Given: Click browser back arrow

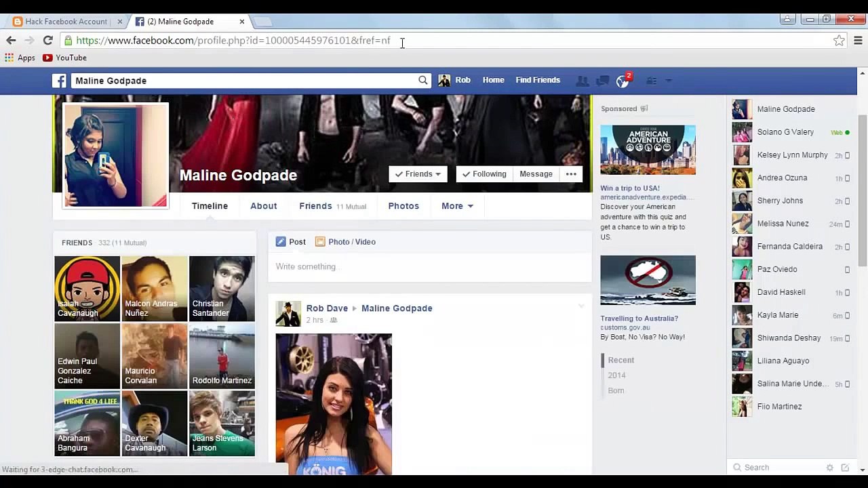Looking at the screenshot, I should (x=11, y=41).
